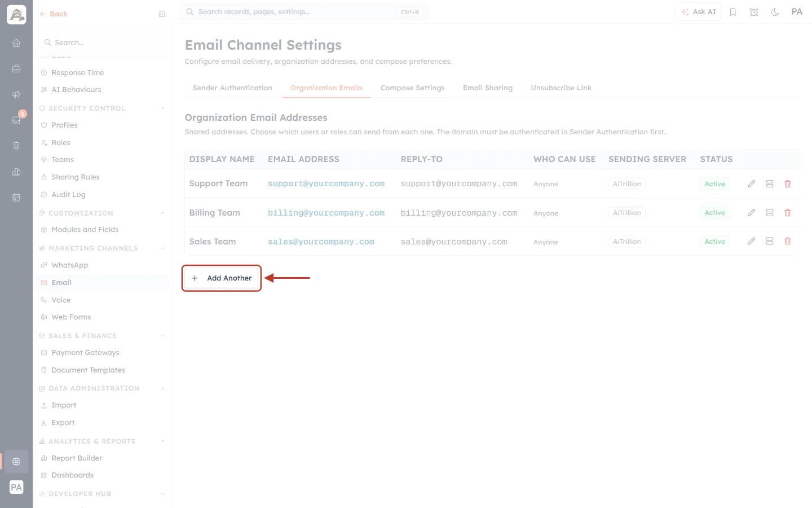Image resolution: width=812 pixels, height=508 pixels.
Task: Open server settings for Support Team row
Action: pos(769,184)
